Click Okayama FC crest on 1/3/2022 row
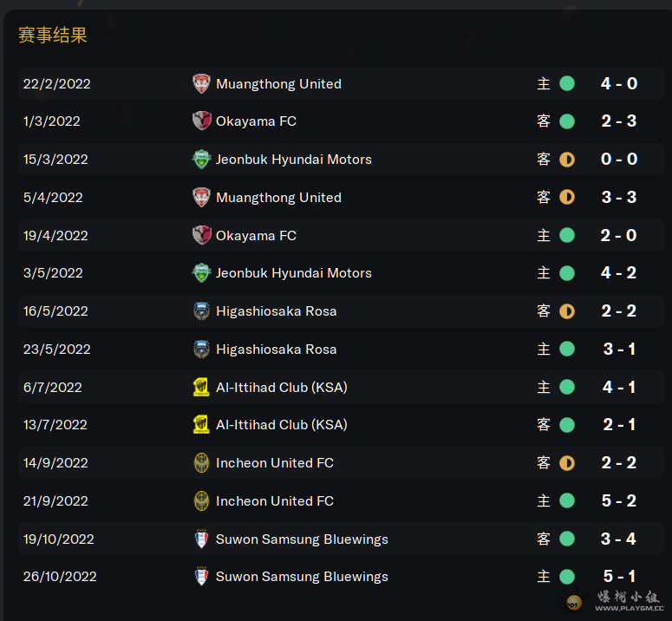The height and width of the screenshot is (621, 672). pos(201,121)
